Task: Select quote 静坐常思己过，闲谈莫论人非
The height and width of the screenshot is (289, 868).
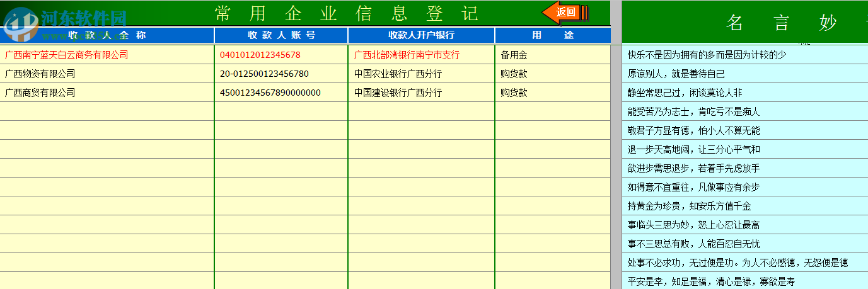Action: point(745,93)
